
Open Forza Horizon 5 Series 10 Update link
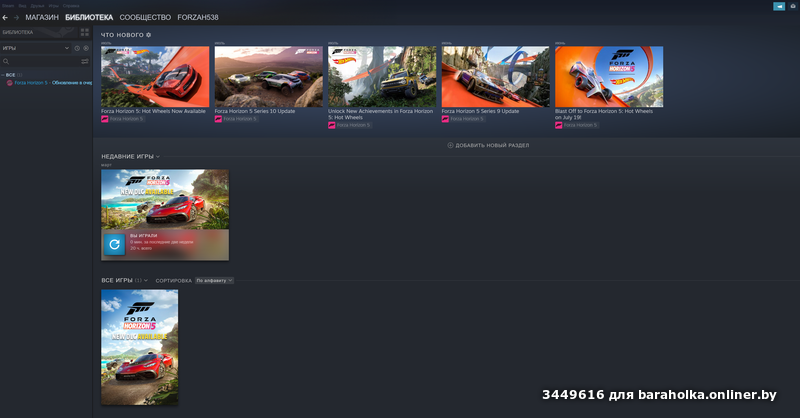tap(255, 111)
